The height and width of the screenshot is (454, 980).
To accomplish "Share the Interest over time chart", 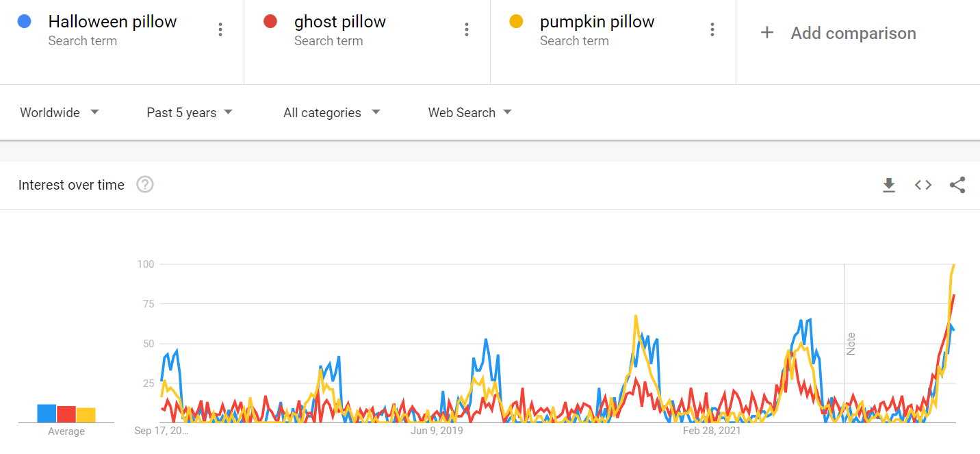I will 957,185.
